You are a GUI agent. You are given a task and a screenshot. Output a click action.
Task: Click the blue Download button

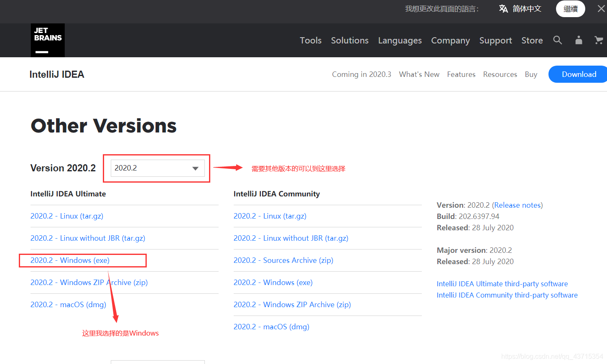(x=579, y=74)
